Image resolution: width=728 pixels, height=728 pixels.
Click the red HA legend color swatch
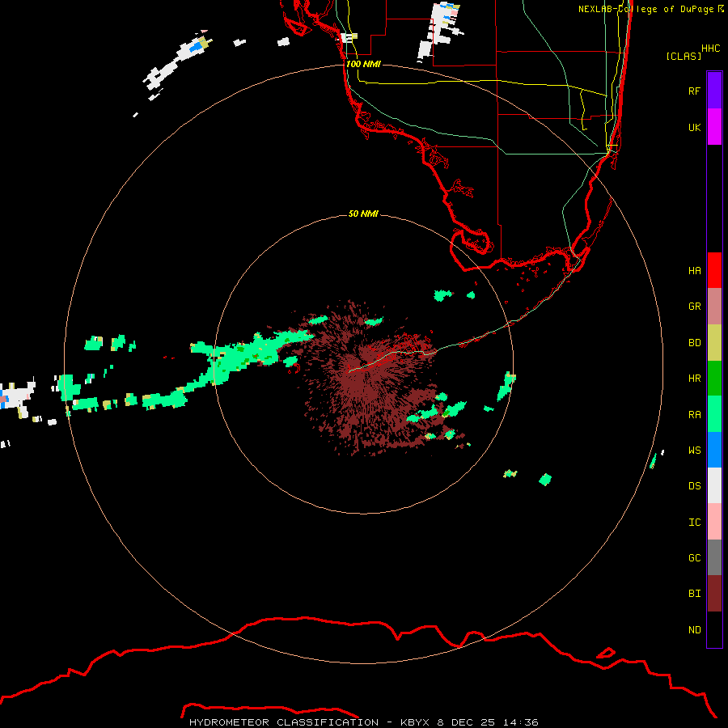714,270
